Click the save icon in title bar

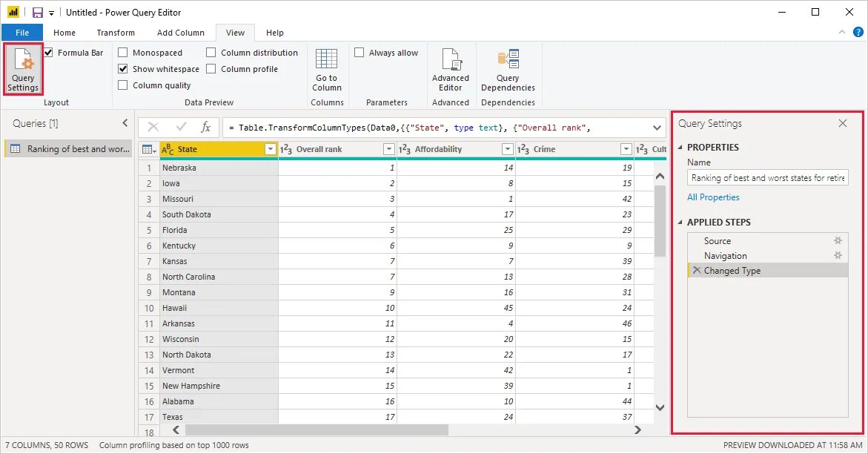click(38, 12)
